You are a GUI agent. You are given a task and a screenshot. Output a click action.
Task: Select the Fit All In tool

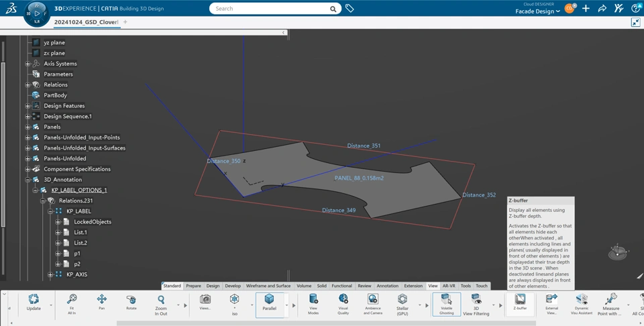[72, 299]
